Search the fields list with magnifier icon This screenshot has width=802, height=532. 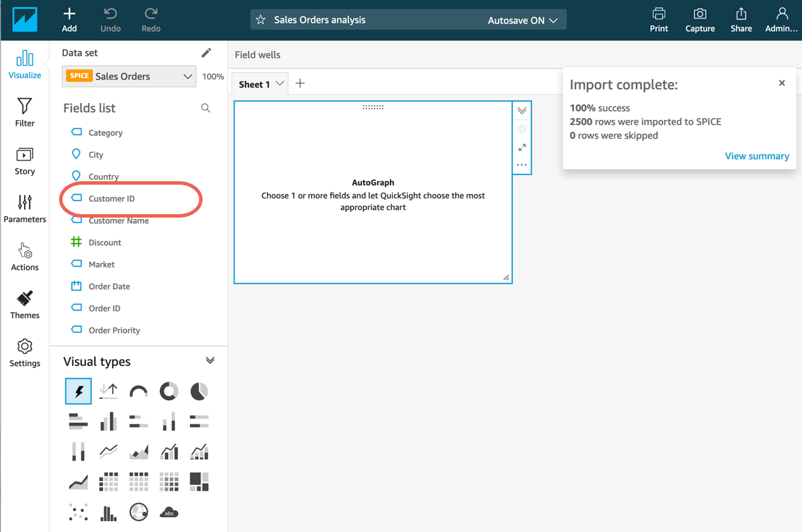point(205,108)
